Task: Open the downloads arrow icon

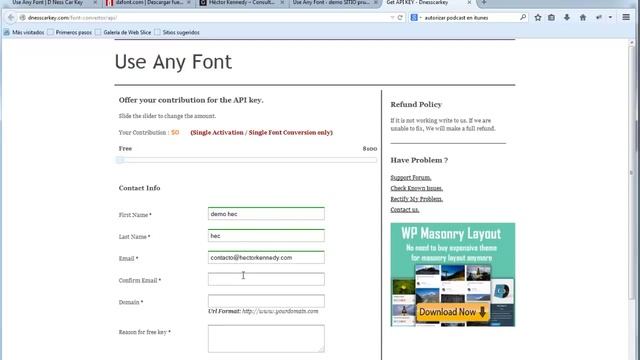Action: tap(567, 18)
